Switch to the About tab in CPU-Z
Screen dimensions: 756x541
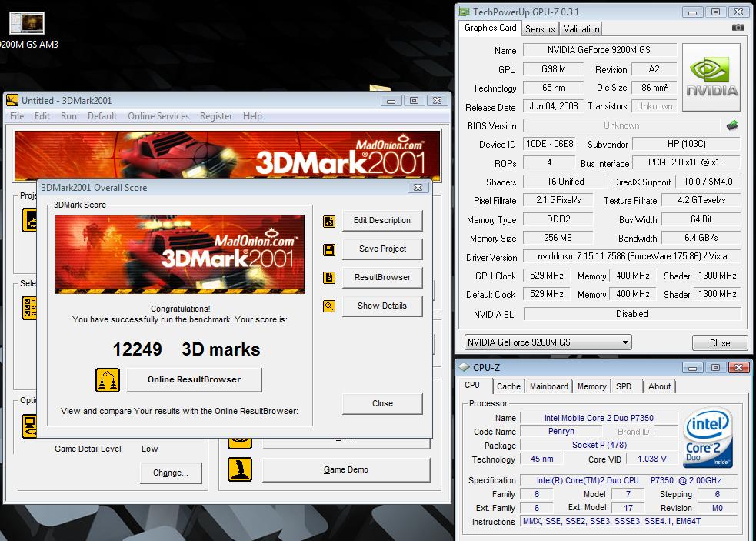pyautogui.click(x=659, y=386)
